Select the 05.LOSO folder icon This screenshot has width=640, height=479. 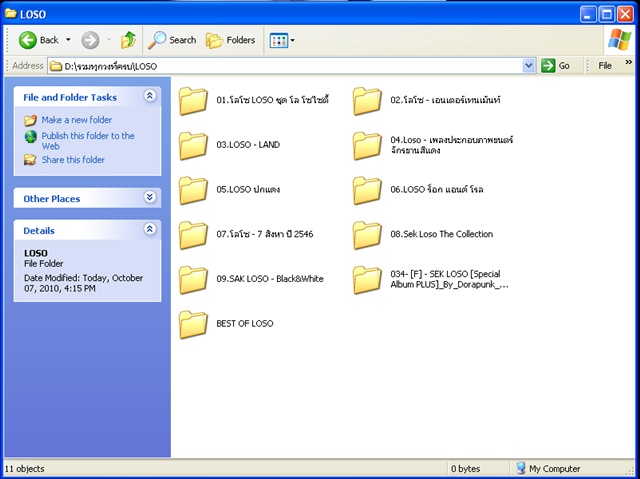pyautogui.click(x=193, y=190)
